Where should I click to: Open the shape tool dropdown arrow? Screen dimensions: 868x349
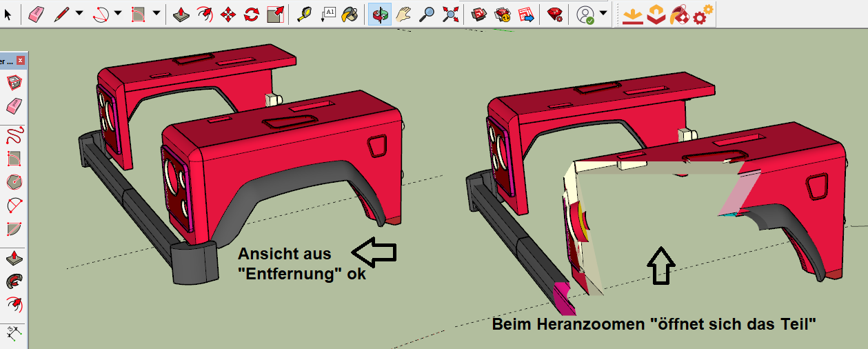tap(157, 14)
